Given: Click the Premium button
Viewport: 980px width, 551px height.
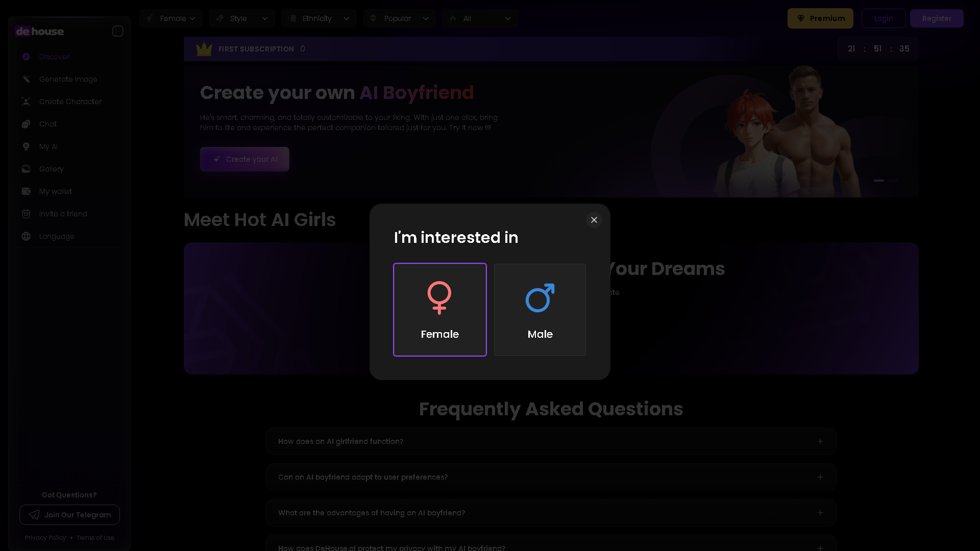Looking at the screenshot, I should click(x=820, y=18).
